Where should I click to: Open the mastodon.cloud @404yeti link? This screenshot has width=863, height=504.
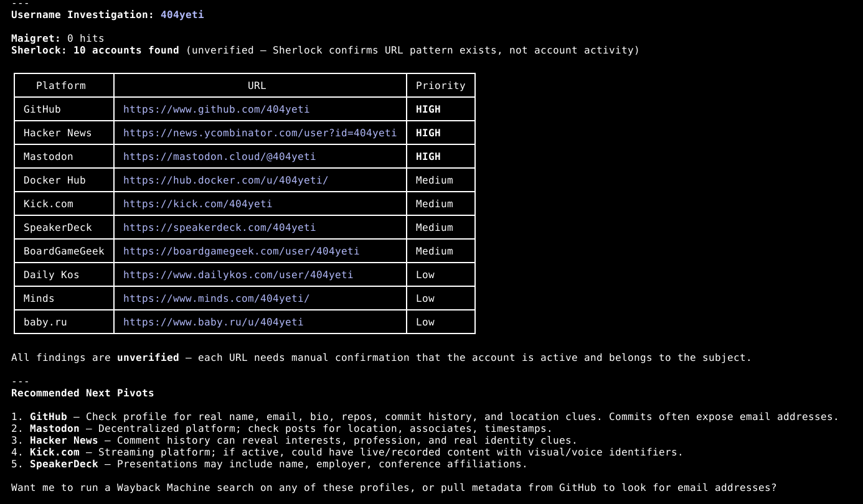pos(219,156)
